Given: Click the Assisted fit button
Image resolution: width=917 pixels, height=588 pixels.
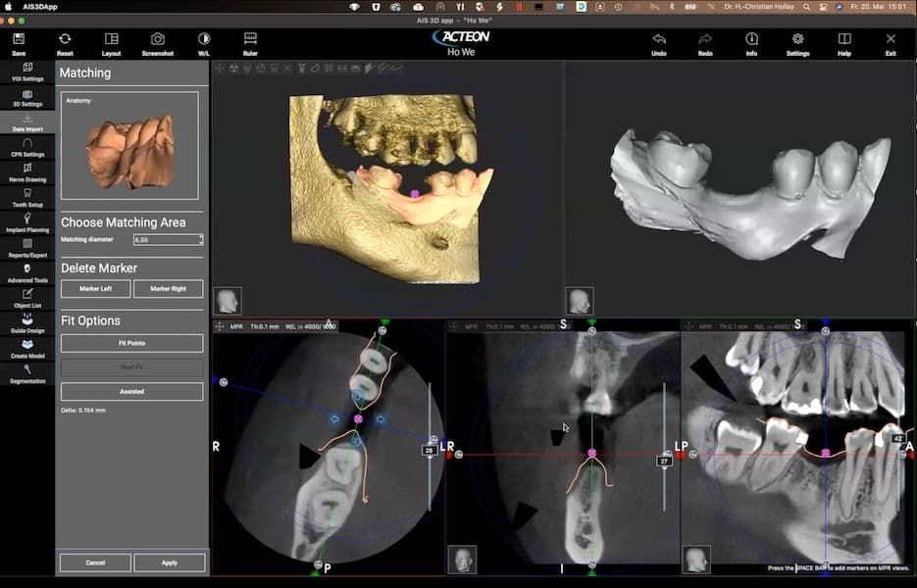Looking at the screenshot, I should click(132, 392).
